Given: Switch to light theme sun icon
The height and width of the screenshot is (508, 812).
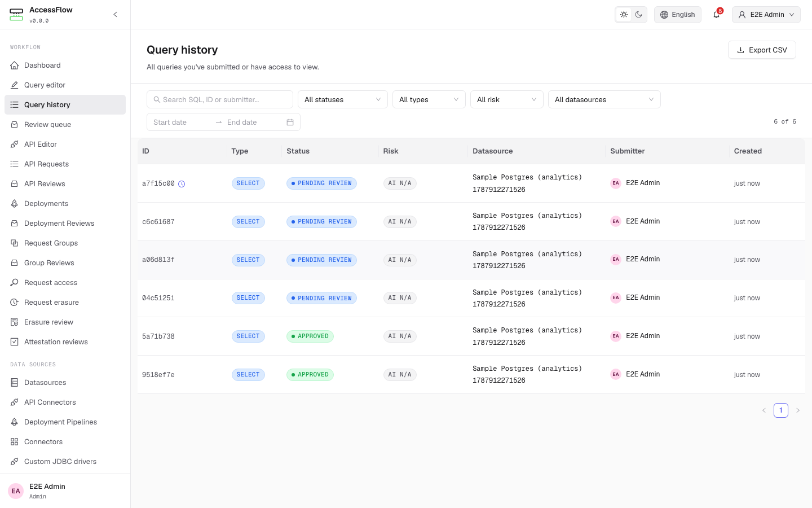Looking at the screenshot, I should (624, 15).
